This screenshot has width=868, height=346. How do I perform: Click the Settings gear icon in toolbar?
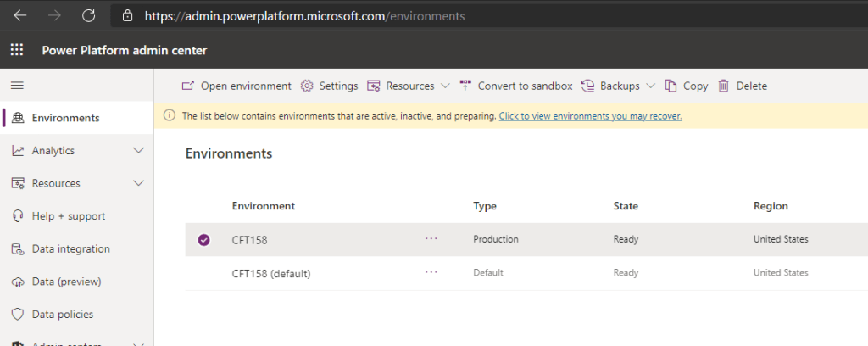[x=307, y=86]
